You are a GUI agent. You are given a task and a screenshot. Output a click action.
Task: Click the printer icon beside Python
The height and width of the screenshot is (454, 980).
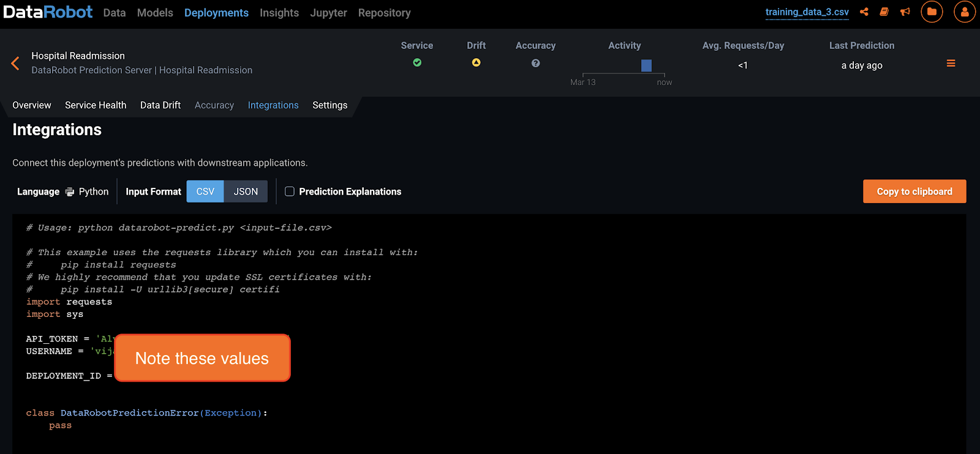[70, 192]
